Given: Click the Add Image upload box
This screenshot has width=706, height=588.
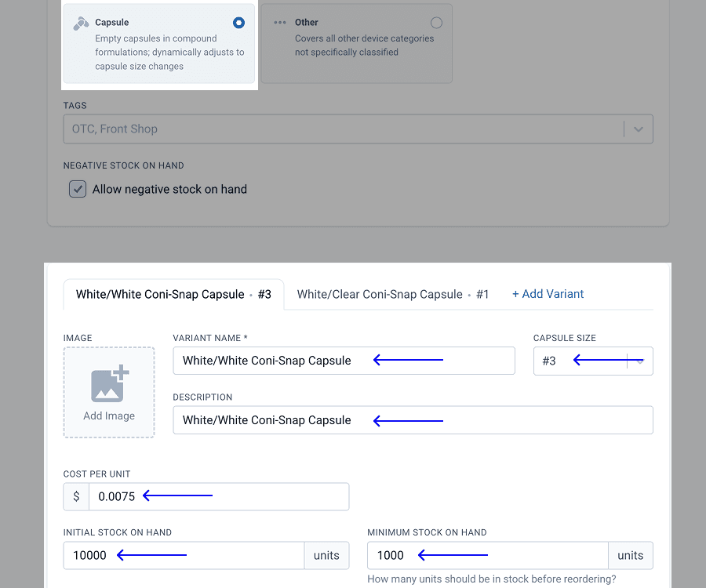Looking at the screenshot, I should [109, 392].
